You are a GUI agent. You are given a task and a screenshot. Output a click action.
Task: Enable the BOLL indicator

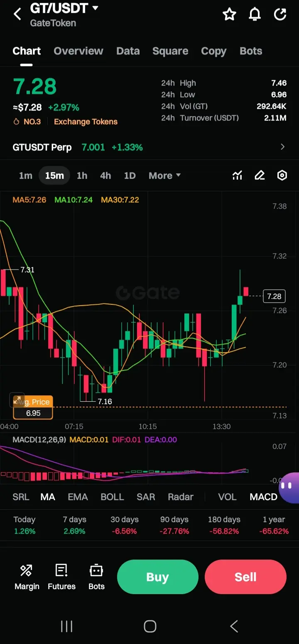112,497
